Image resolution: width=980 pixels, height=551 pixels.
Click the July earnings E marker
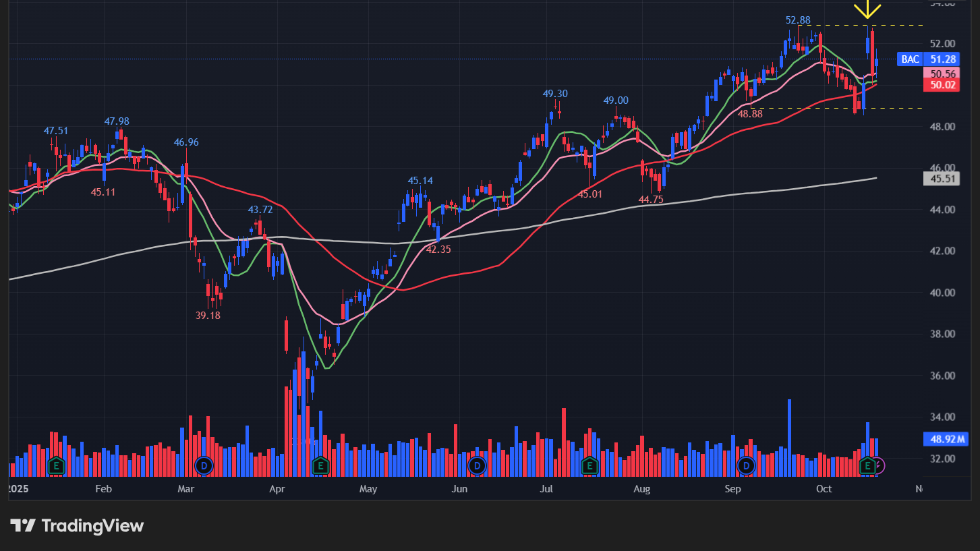tap(589, 465)
